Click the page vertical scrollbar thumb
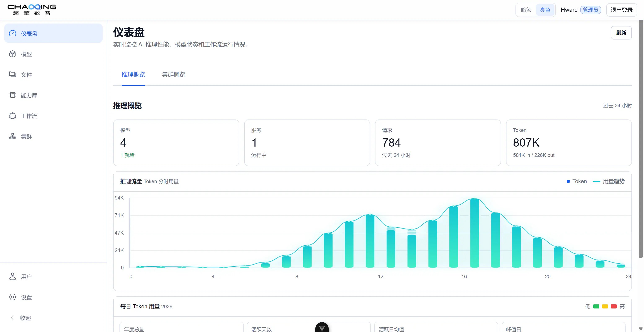 pos(641,139)
